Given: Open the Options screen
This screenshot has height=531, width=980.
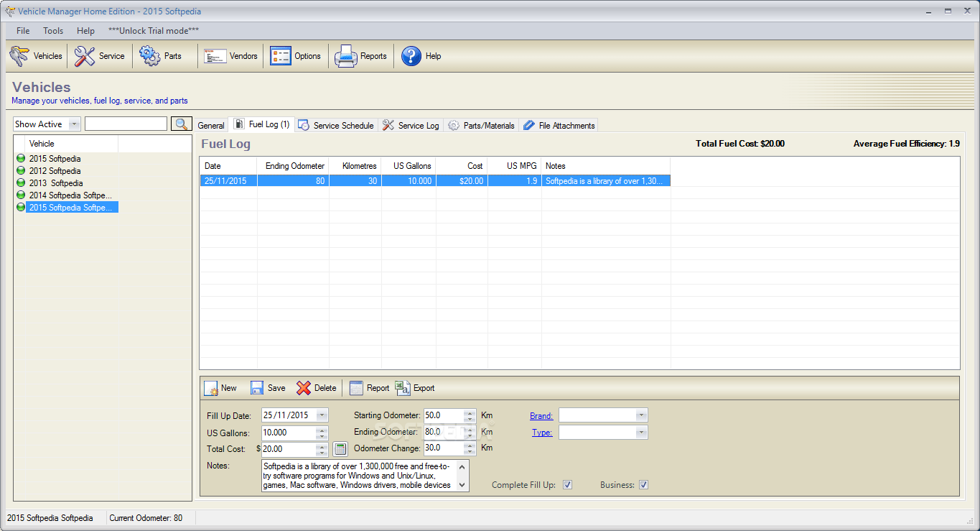Looking at the screenshot, I should 296,55.
